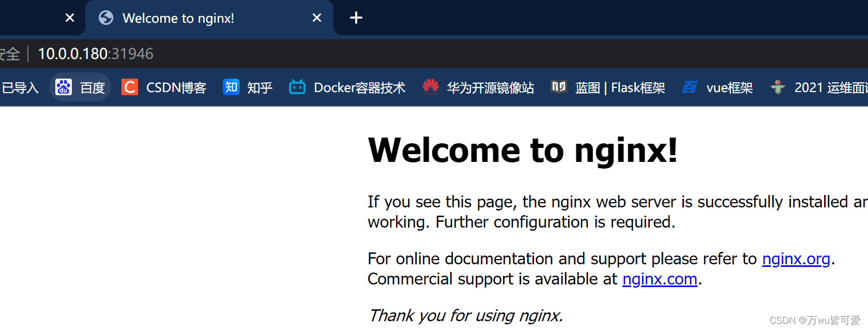Click the 安全 security label in address bar
This screenshot has width=868, height=330.
pyautogui.click(x=9, y=54)
